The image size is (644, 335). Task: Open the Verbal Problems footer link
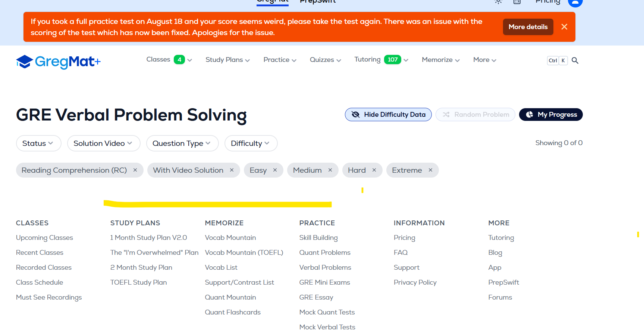point(325,267)
